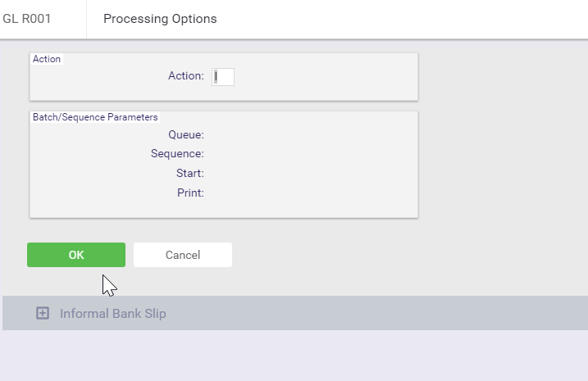Viewport: 588px width, 381px height.
Task: Click the empty value beside Start
Action: [262, 174]
